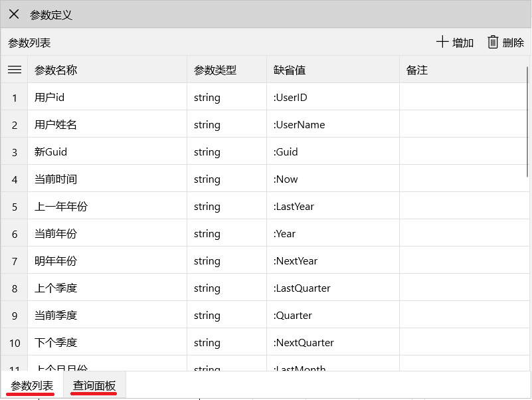Click the empty 备注 cell for 用户id

coord(464,98)
